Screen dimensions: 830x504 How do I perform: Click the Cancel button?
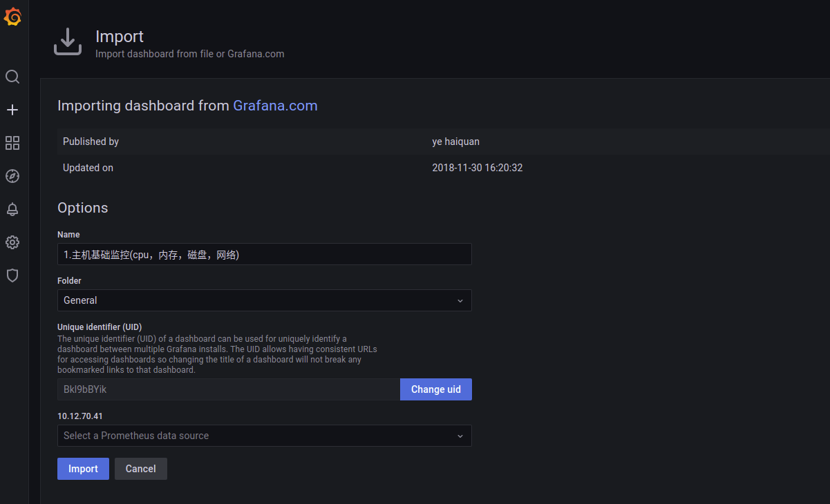pyautogui.click(x=141, y=469)
